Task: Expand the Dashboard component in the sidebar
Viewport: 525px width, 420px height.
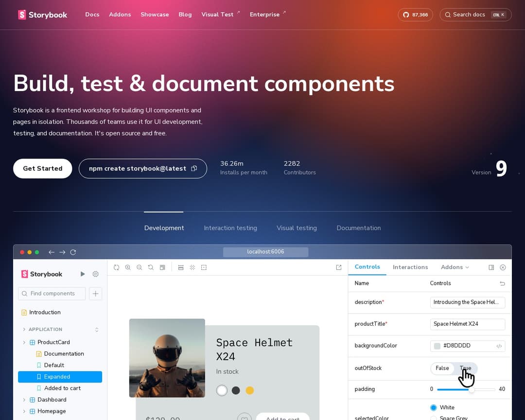Action: [24, 400]
